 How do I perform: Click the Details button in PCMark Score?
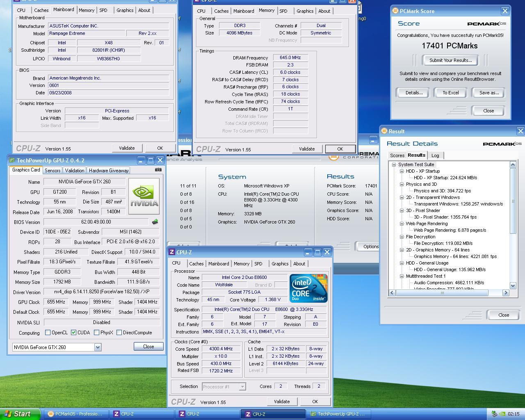coord(414,93)
